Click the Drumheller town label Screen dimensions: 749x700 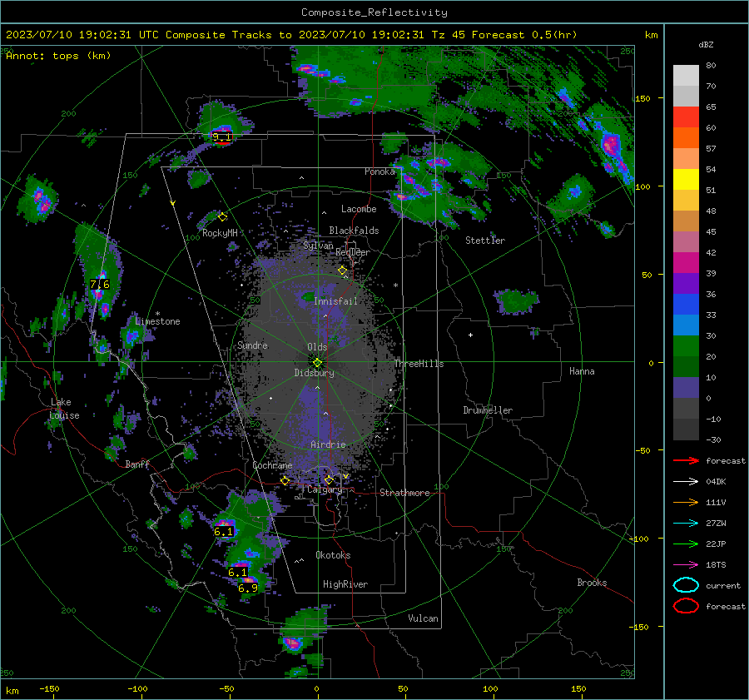pyautogui.click(x=488, y=410)
